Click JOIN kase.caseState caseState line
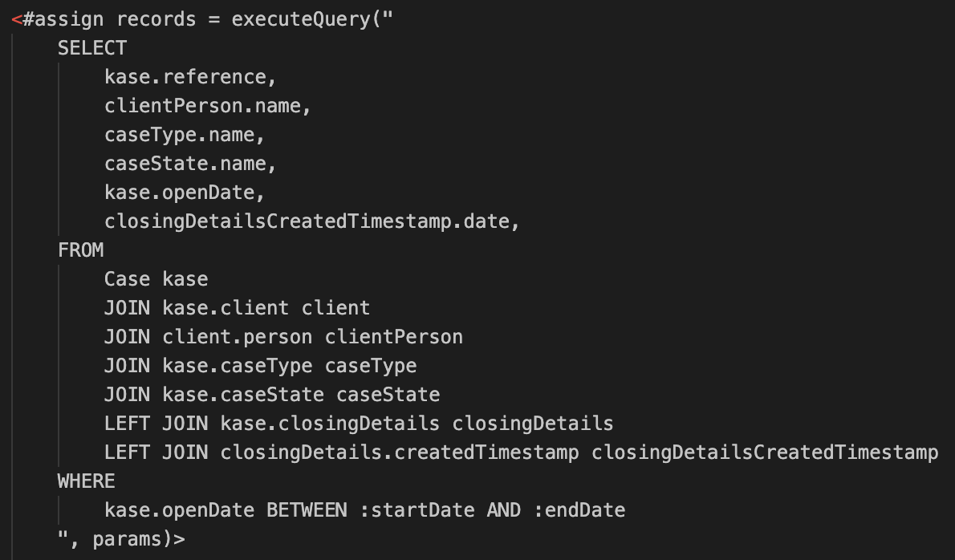Image resolution: width=955 pixels, height=560 pixels. 271,395
